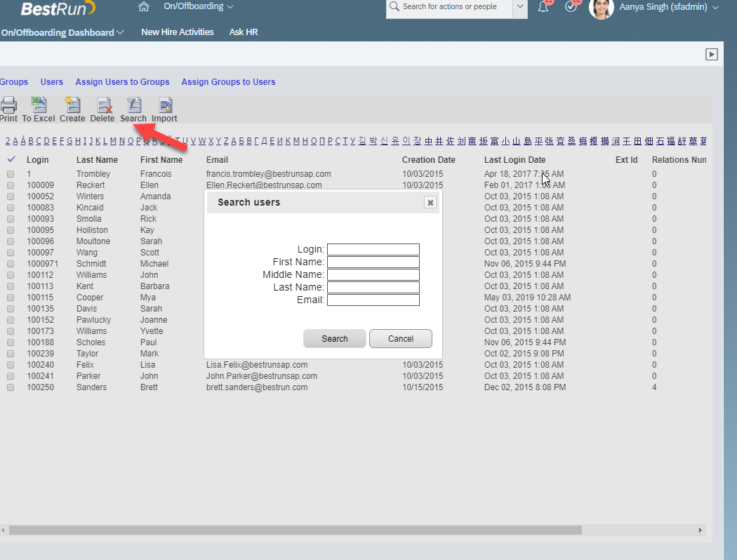
Task: Open Assign Groups to Users tab
Action: [228, 81]
